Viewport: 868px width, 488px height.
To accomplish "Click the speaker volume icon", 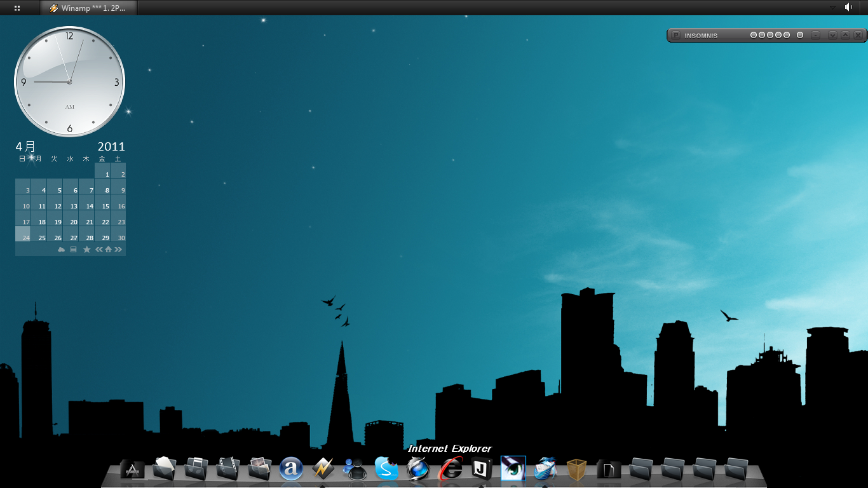I will click(849, 7).
